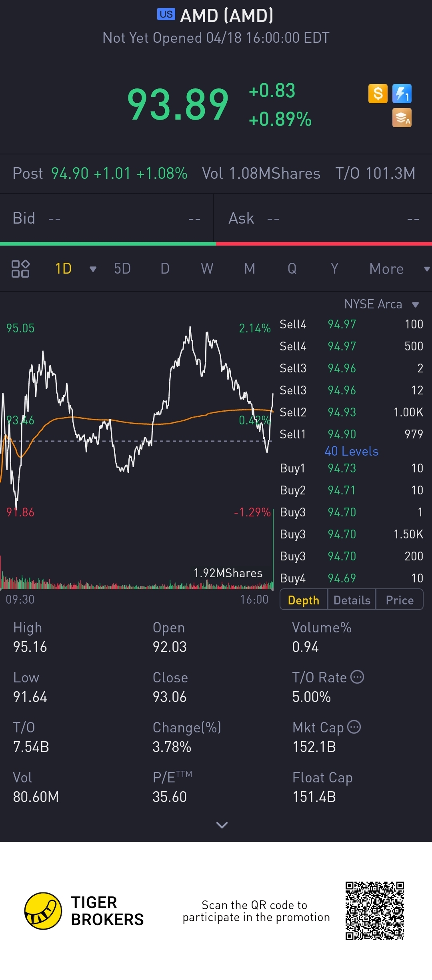The height and width of the screenshot is (980, 432).
Task: Tap the Post market price 94.90
Action: [70, 174]
